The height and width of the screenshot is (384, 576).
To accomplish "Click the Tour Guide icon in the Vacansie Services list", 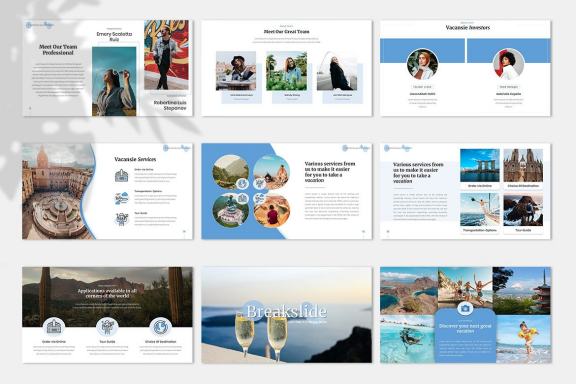I will 122,219.
